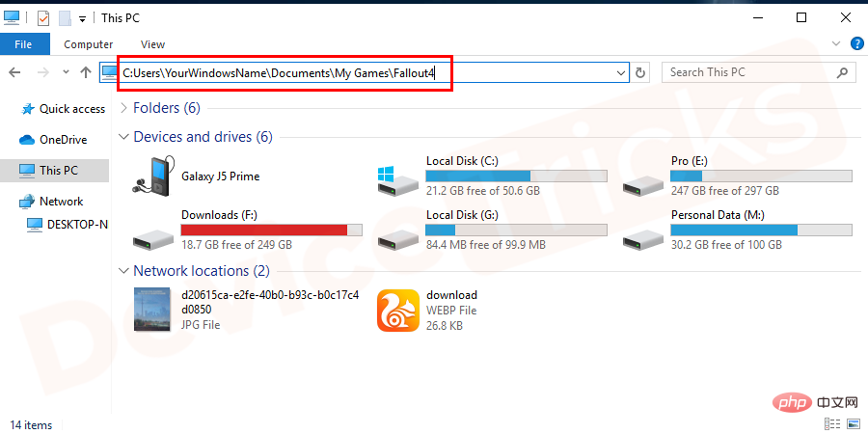868x434 pixels.
Task: Click the address bar path field
Action: pyautogui.click(x=365, y=72)
